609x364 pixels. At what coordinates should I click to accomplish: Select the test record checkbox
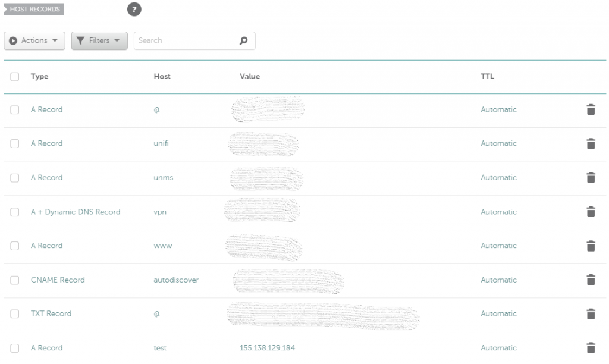[15, 348]
